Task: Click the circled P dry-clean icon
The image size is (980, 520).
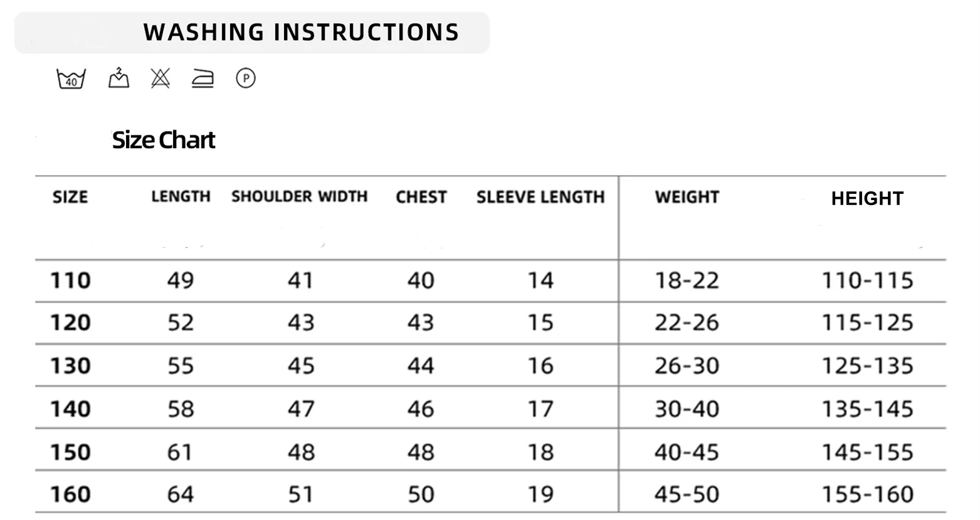Action: tap(246, 78)
